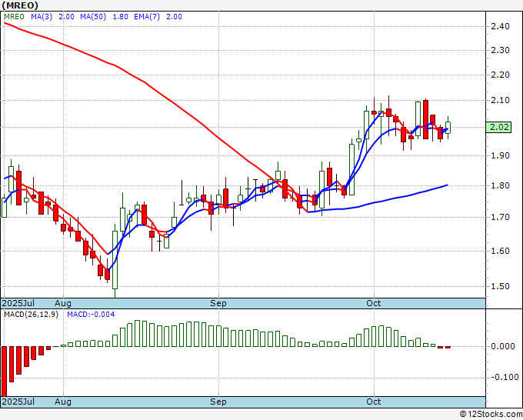Click the tall red candlestick topping near 2.10
This screenshot has width=523, height=420.
(425, 119)
